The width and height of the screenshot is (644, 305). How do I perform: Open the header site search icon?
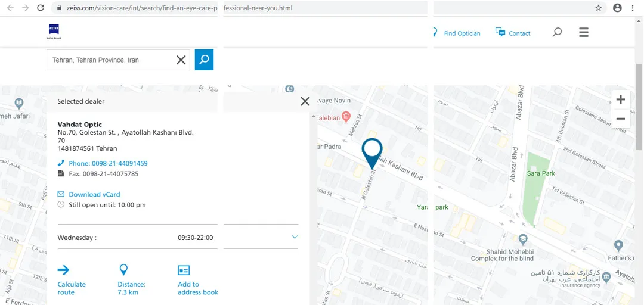coord(557,33)
